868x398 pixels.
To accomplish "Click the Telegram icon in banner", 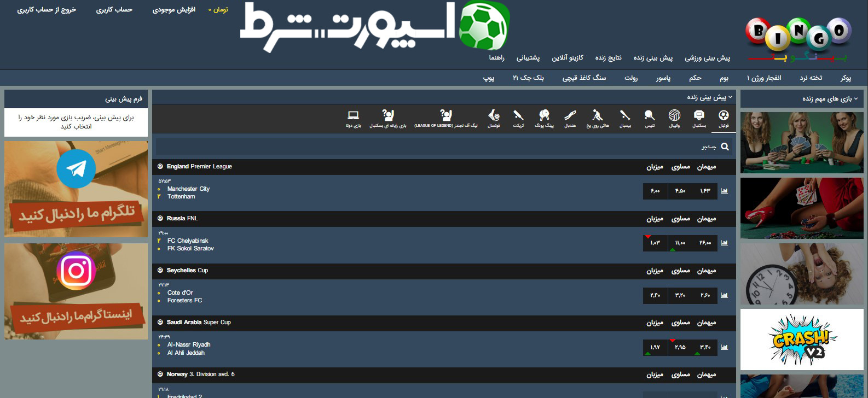I will pyautogui.click(x=76, y=169).
